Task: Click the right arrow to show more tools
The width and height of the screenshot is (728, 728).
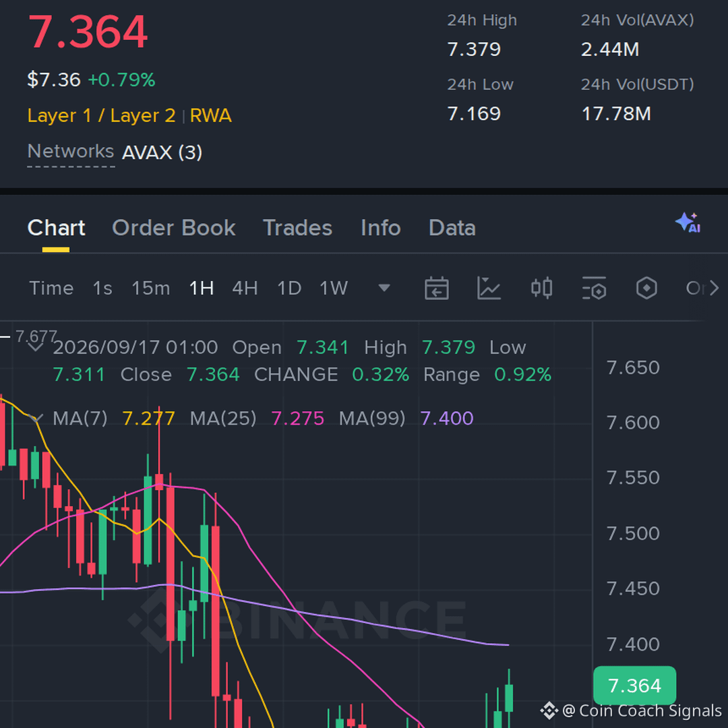Action: [714, 289]
